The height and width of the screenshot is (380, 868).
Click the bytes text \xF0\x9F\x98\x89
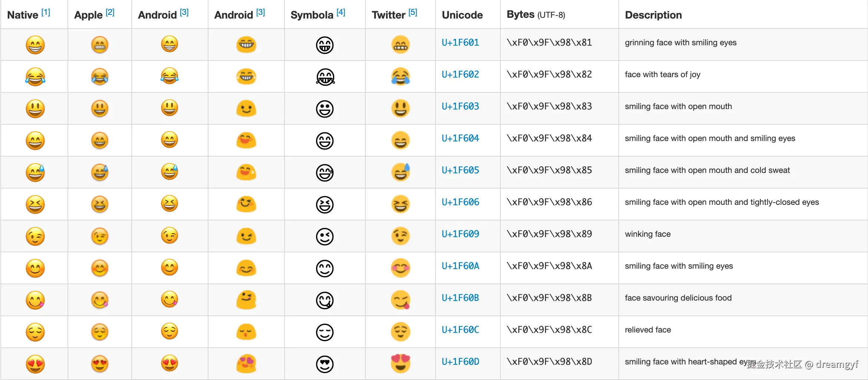(x=549, y=234)
